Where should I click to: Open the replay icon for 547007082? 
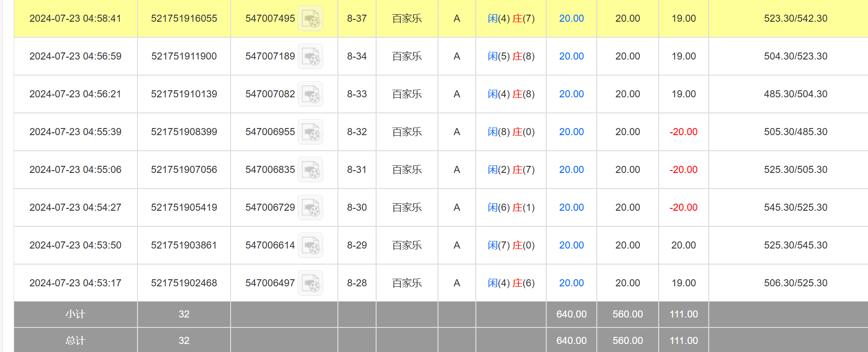point(310,94)
